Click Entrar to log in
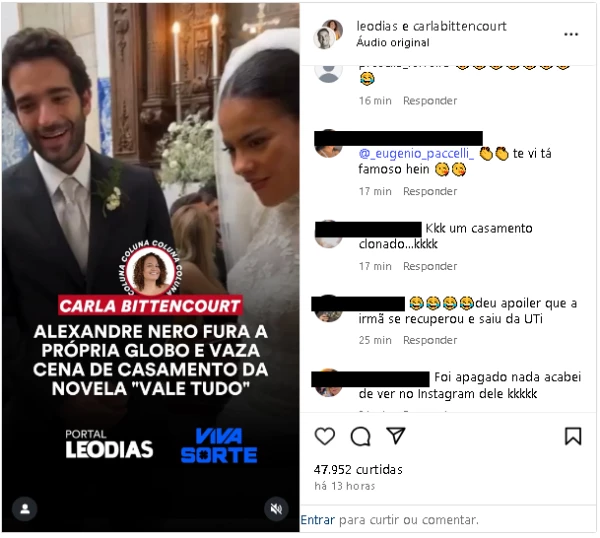The width and height of the screenshot is (600, 538). tap(318, 520)
